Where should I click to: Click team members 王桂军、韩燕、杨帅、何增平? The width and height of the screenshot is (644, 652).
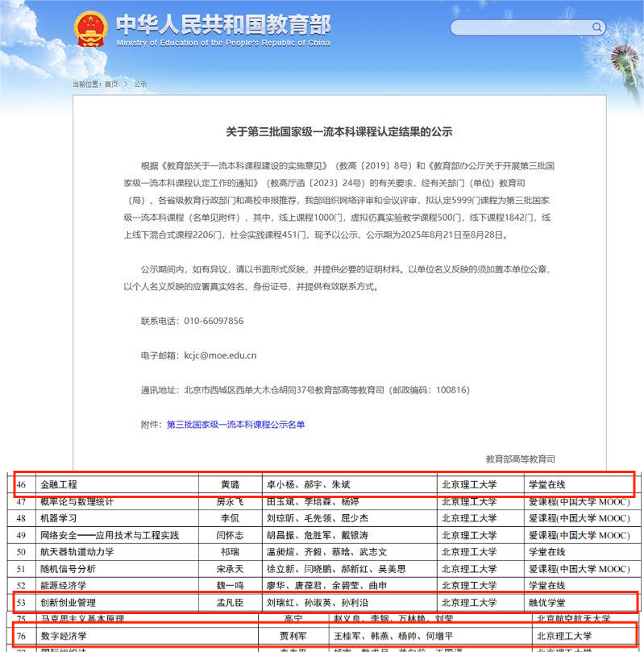click(x=393, y=636)
